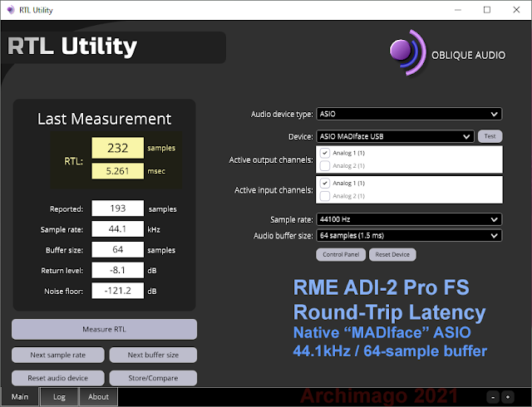This screenshot has height=407, width=532.
Task: Click the Test button next to Device
Action: pos(490,136)
